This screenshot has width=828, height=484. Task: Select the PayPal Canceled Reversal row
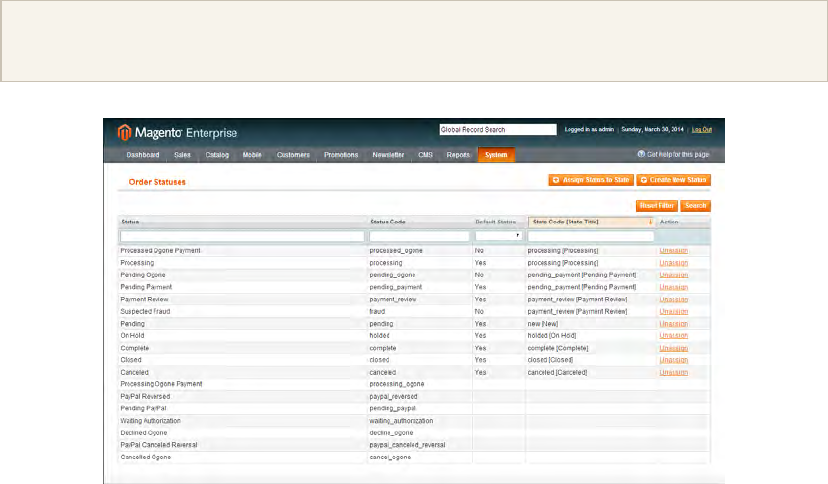(x=414, y=445)
